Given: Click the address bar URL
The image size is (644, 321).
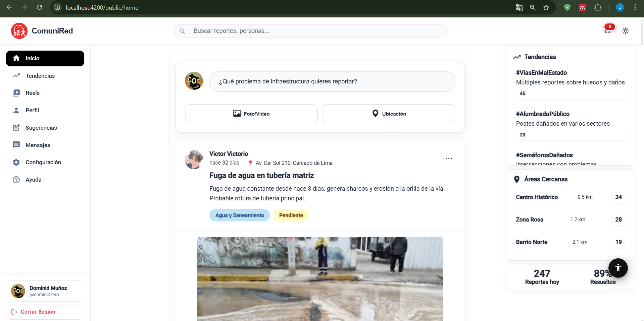Looking at the screenshot, I should pyautogui.click(x=102, y=7).
